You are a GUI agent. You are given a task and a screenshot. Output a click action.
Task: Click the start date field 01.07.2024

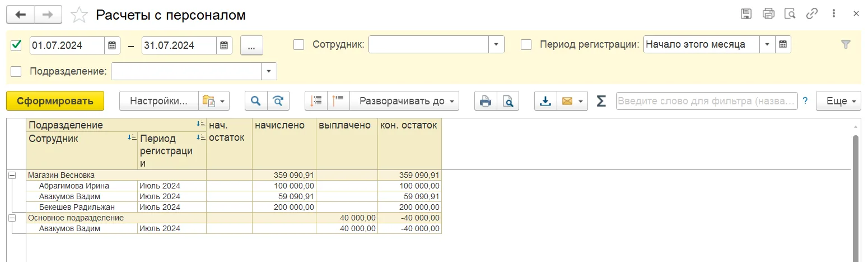coord(67,45)
